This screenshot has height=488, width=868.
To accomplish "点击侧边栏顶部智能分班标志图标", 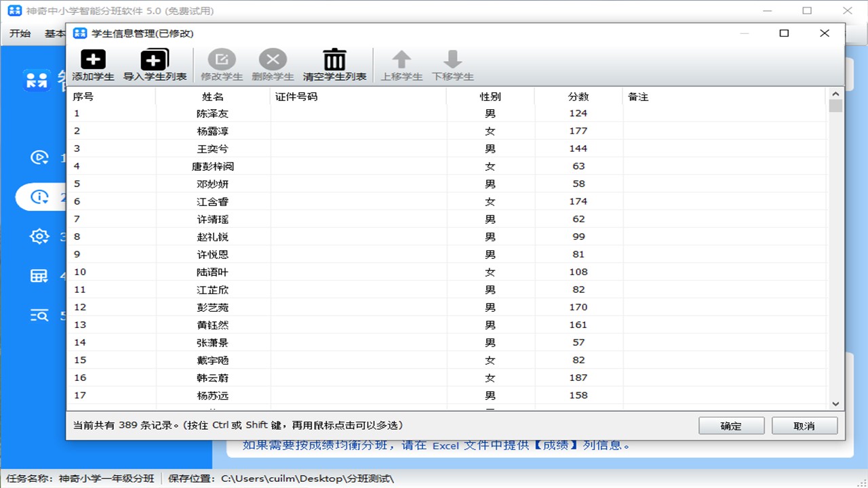I will click(37, 79).
